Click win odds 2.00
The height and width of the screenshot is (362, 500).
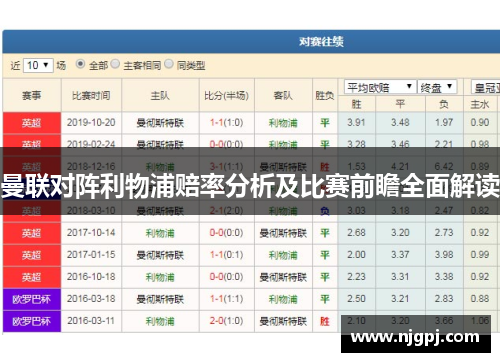coord(356,255)
